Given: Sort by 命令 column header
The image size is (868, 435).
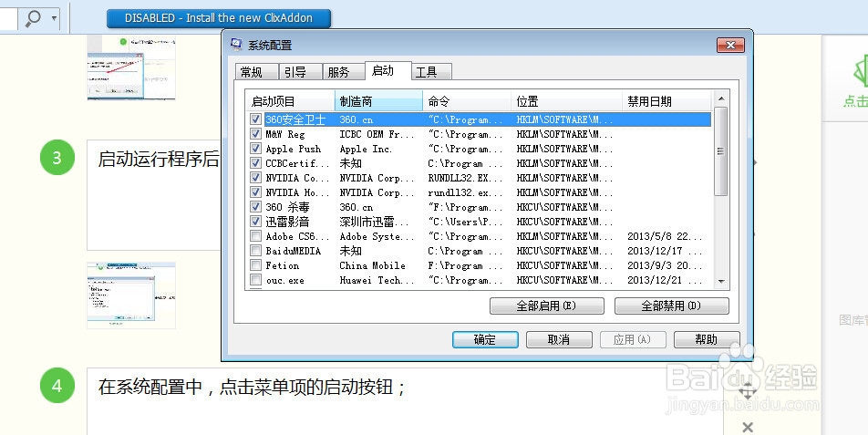Looking at the screenshot, I should click(467, 101).
